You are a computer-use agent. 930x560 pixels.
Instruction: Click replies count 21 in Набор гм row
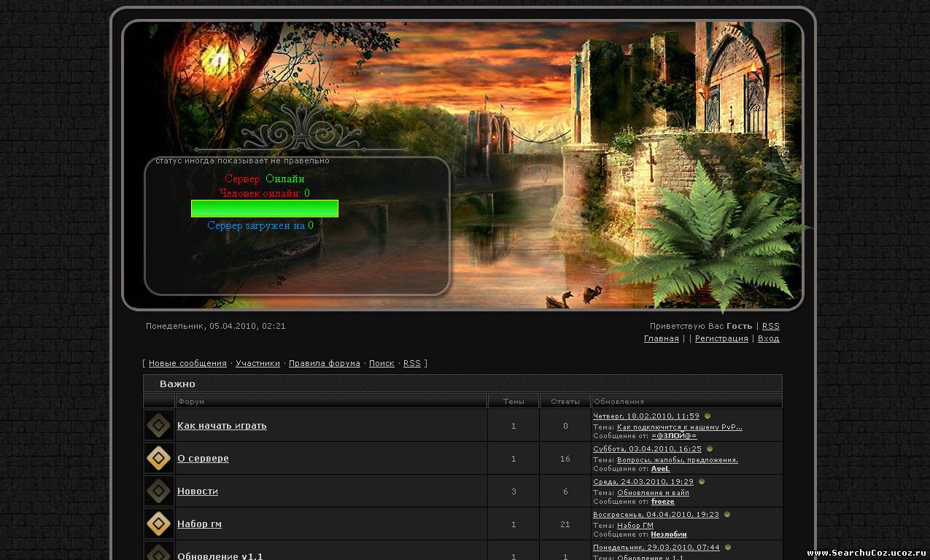[565, 524]
